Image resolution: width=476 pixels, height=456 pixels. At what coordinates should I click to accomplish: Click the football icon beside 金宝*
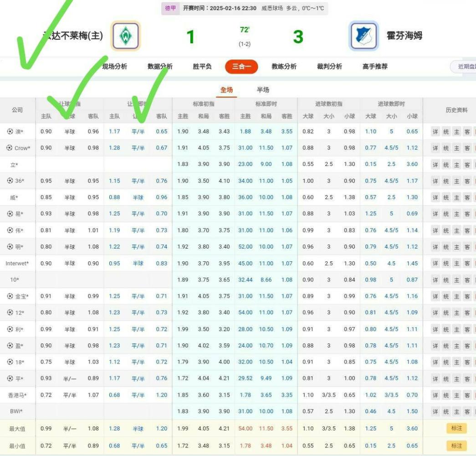pyautogui.click(x=10, y=296)
